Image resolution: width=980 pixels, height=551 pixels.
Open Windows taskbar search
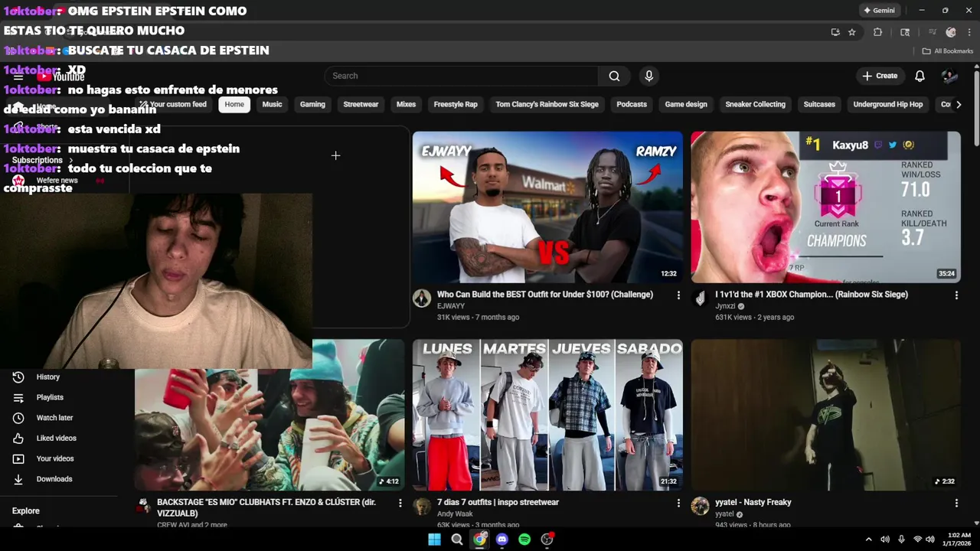(457, 540)
